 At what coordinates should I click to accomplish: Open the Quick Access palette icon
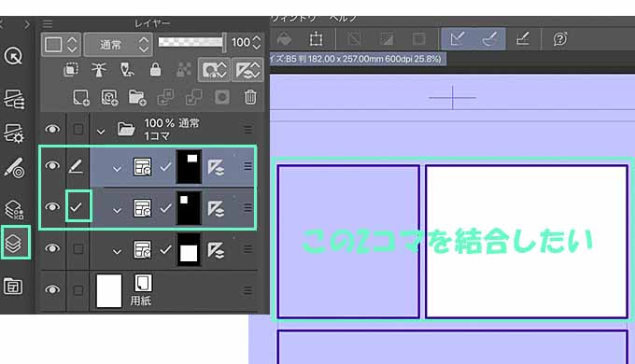pyautogui.click(x=13, y=56)
